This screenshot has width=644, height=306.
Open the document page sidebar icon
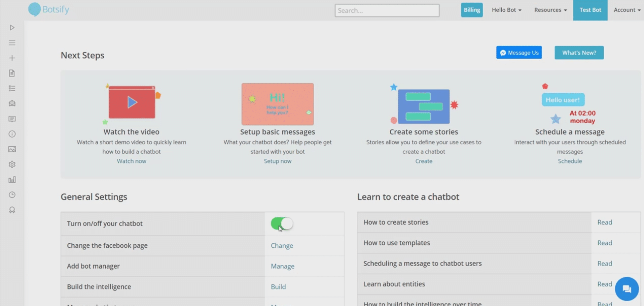point(12,73)
